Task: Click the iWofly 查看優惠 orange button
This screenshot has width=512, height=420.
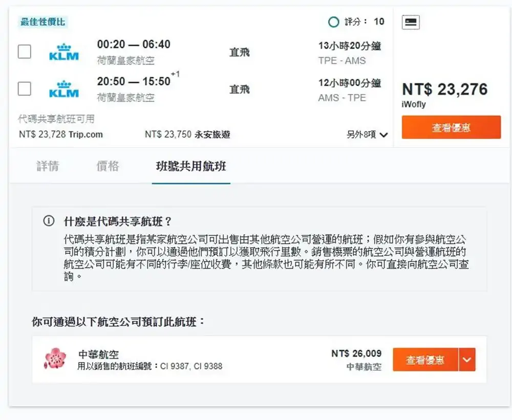Action: tap(451, 127)
